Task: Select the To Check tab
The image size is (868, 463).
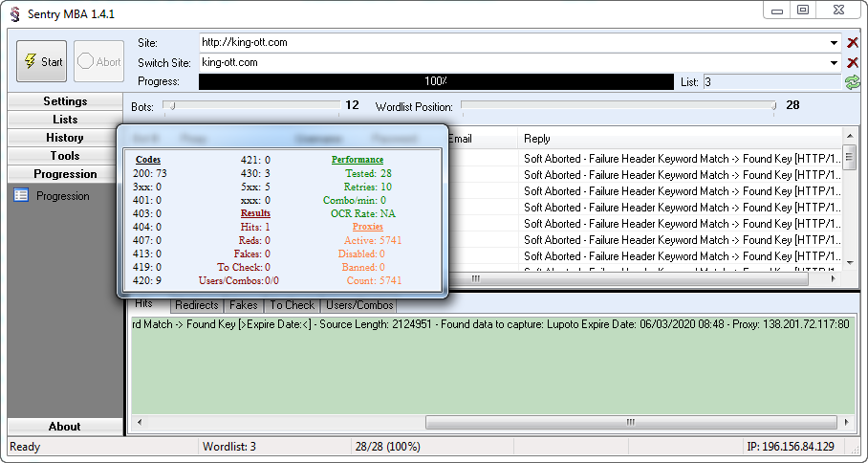Action: [x=292, y=305]
